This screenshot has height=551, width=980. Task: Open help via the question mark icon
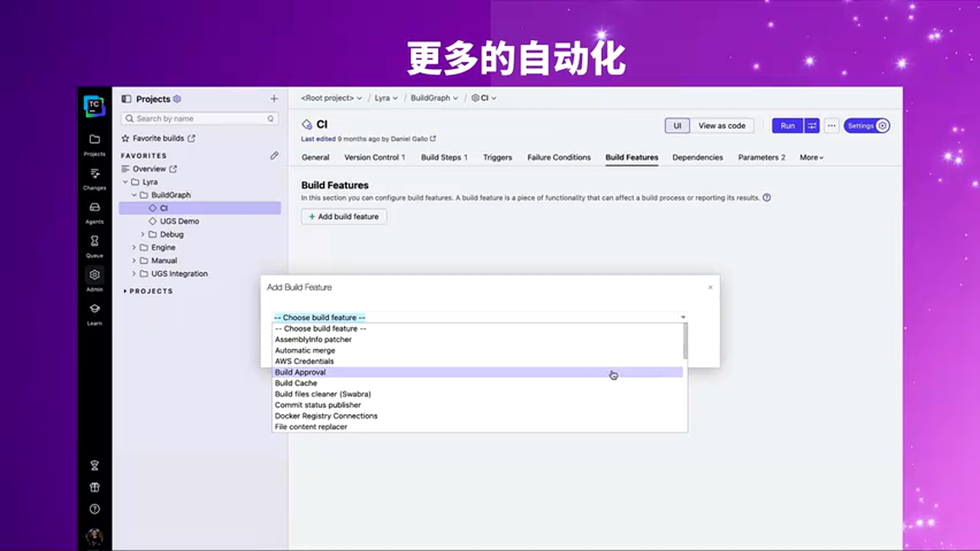pos(94,508)
